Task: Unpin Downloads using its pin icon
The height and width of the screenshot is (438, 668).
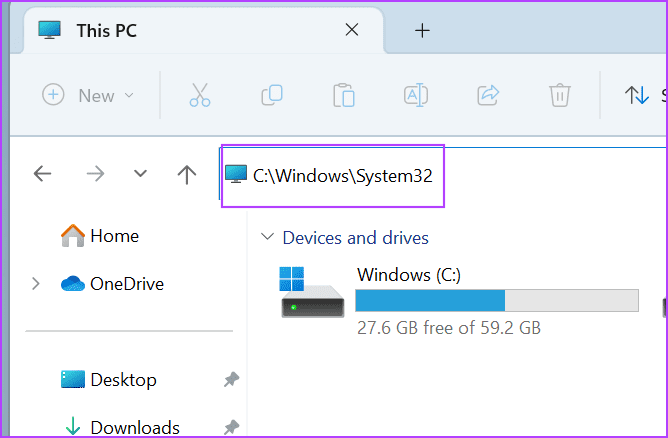Action: coord(231,427)
